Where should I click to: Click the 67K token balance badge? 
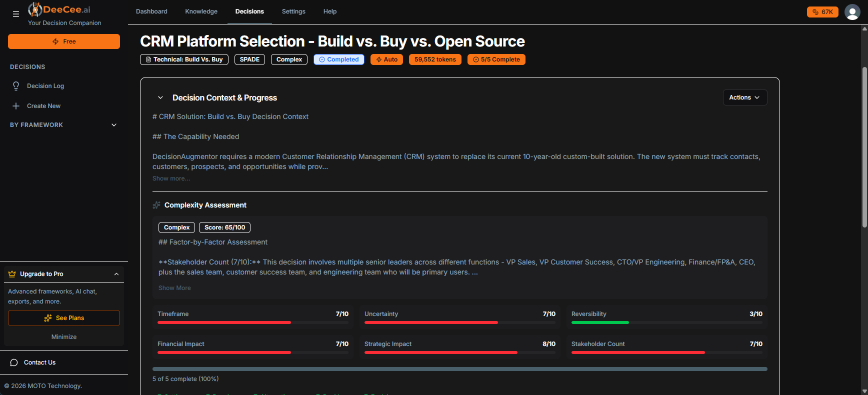(822, 12)
